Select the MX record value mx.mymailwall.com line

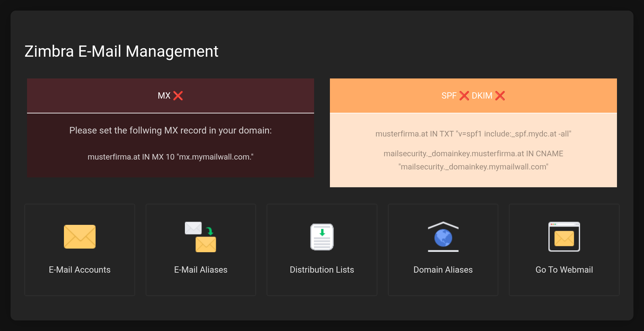pyautogui.click(x=170, y=157)
